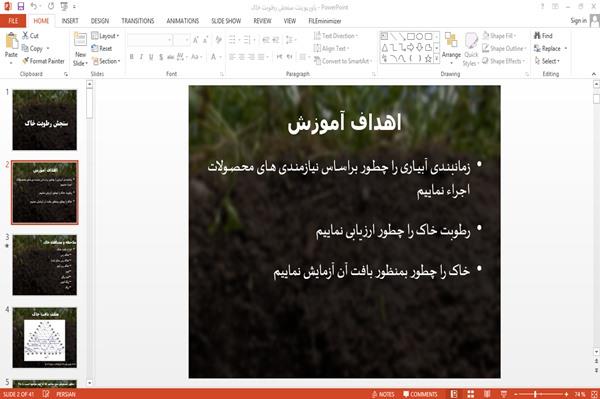Open the Convert to SmartArt dropdown
This screenshot has height=399, width=600.
(x=343, y=61)
